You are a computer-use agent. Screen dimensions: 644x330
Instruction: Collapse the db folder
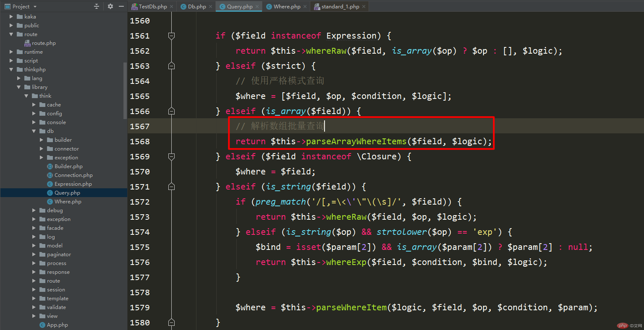(34, 131)
